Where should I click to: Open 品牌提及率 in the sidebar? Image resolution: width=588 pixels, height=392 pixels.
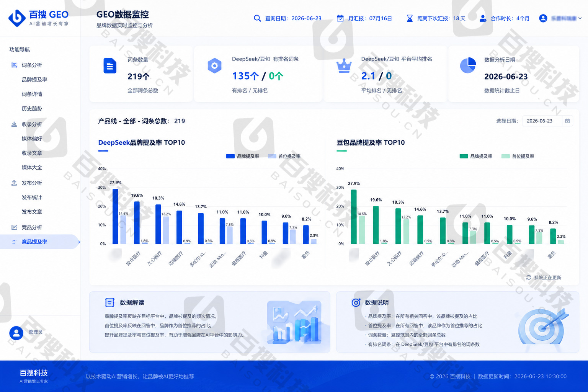click(x=34, y=80)
